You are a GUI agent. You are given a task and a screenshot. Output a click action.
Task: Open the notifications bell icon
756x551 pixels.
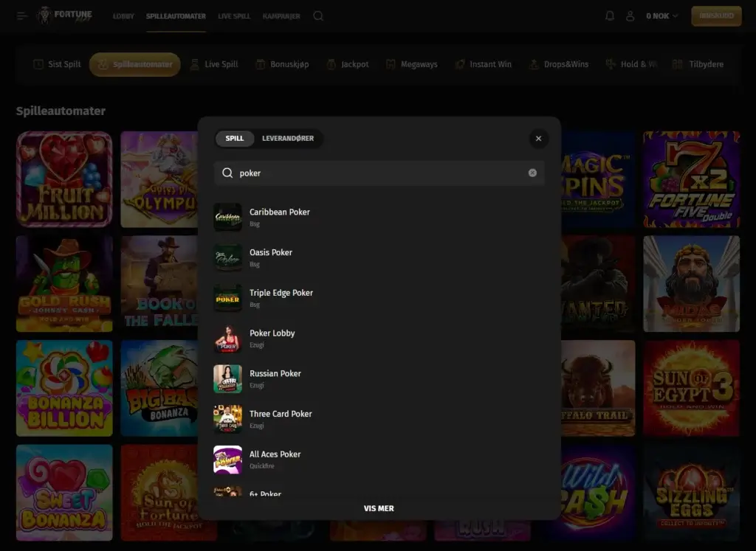tap(609, 16)
